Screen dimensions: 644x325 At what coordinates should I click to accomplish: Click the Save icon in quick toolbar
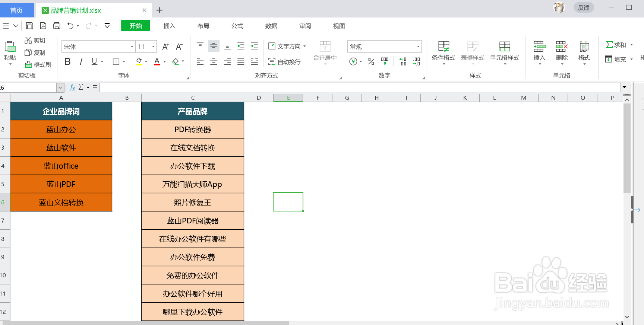[29, 26]
